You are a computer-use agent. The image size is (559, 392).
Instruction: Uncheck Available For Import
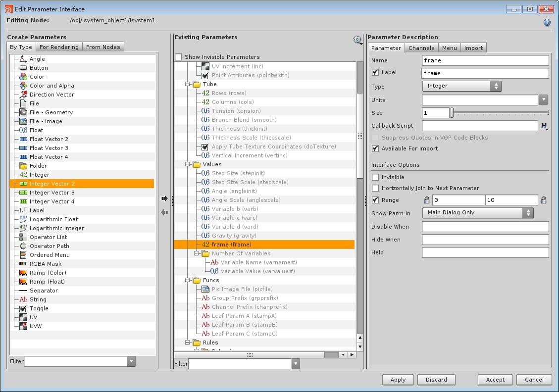click(x=375, y=148)
